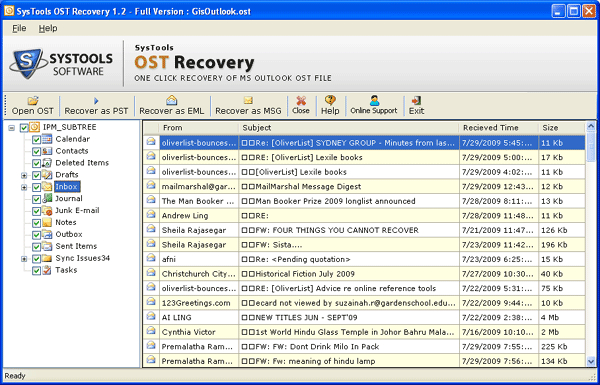Select FW: FOUR THINGS YOU CANNOT RECOVER email
This screenshot has width=600, height=385.
(365, 230)
